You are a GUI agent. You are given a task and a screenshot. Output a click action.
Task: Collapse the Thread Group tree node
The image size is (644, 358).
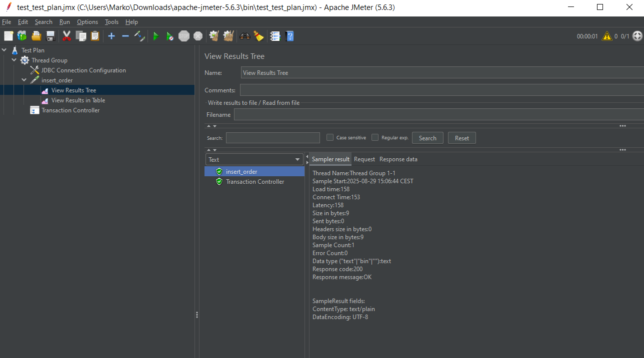point(14,60)
